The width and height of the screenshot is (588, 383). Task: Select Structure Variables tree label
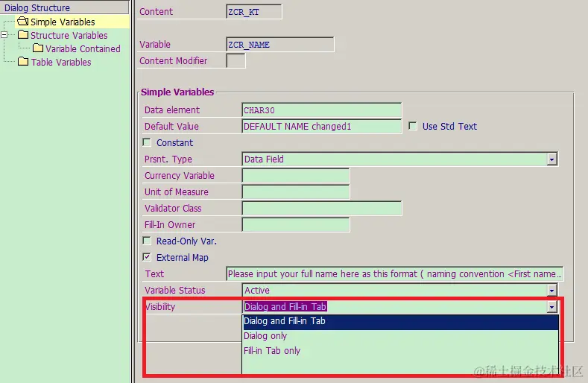(69, 35)
